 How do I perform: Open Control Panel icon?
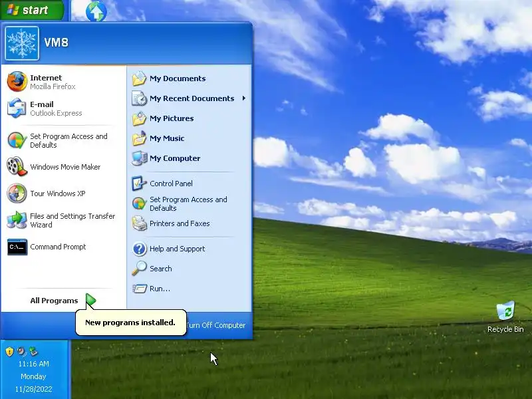pyautogui.click(x=139, y=184)
